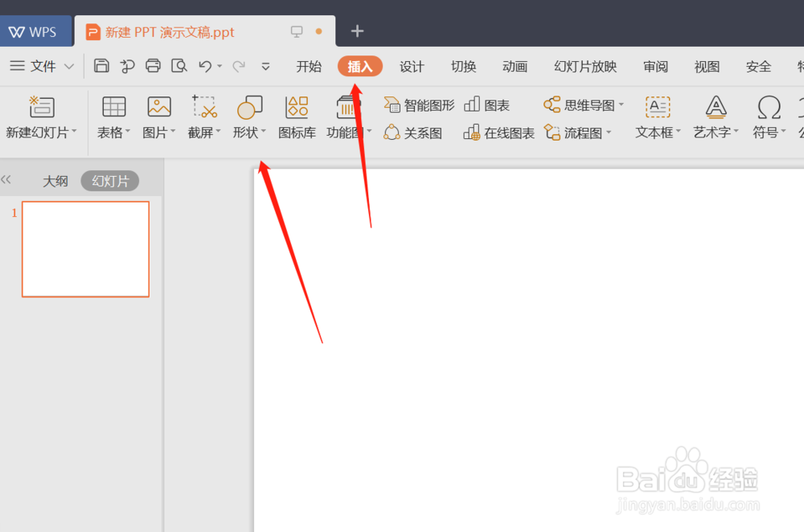
Task: Expand the 表格 dropdown arrow
Action: 128,132
